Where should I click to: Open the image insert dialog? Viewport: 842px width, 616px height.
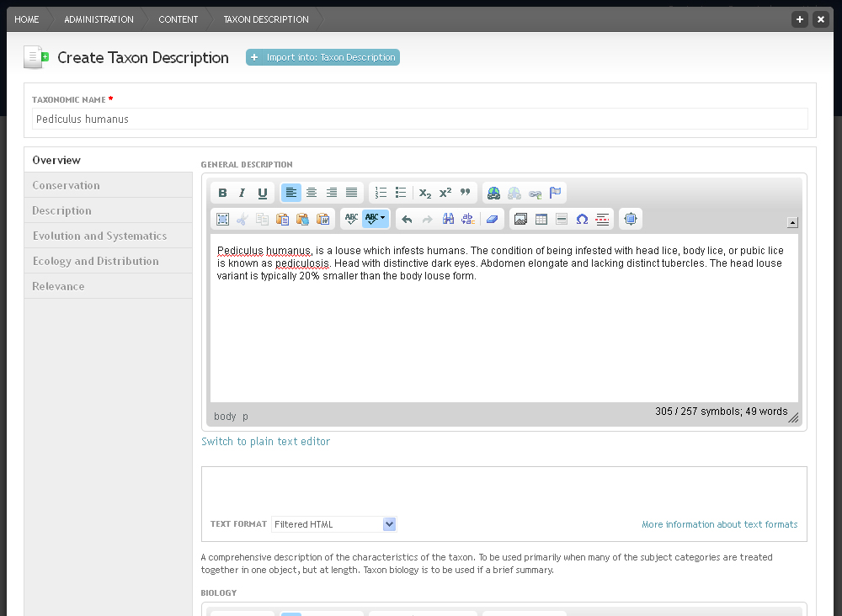pos(521,219)
